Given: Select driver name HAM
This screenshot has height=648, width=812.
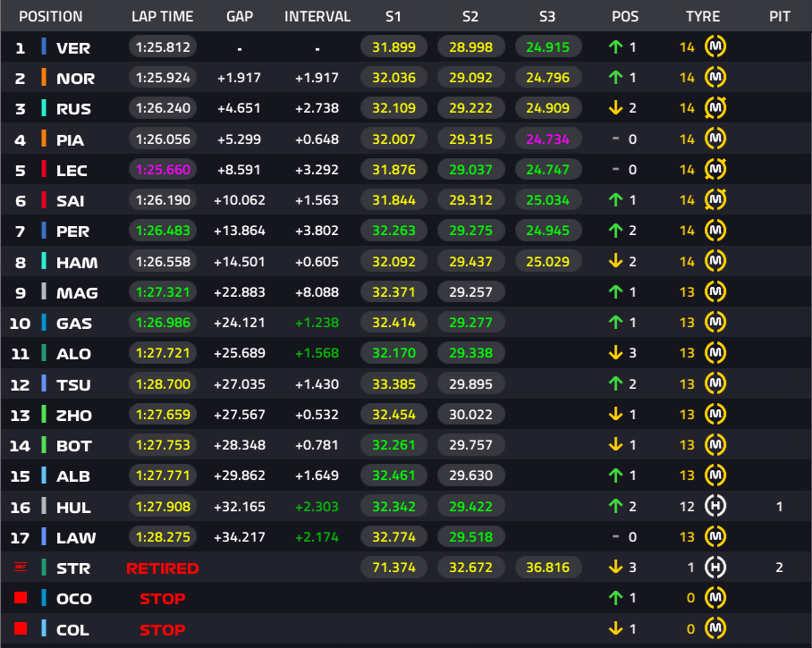Looking at the screenshot, I should [77, 263].
